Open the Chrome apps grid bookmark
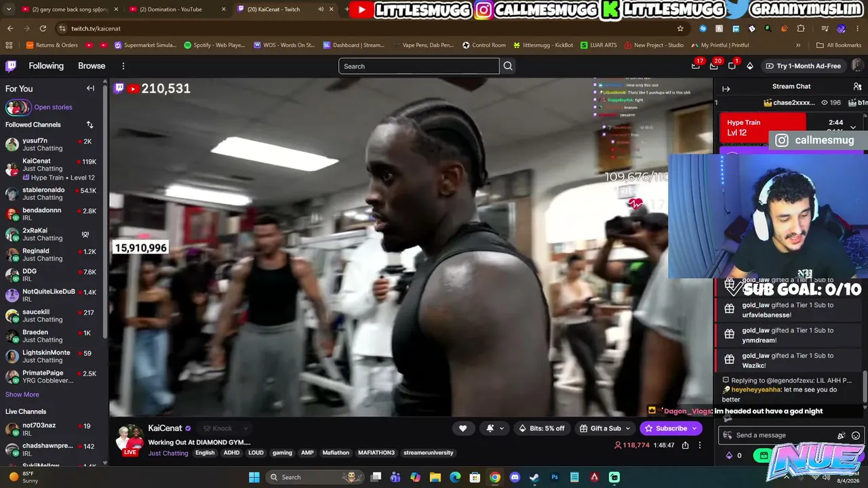 coord(9,45)
